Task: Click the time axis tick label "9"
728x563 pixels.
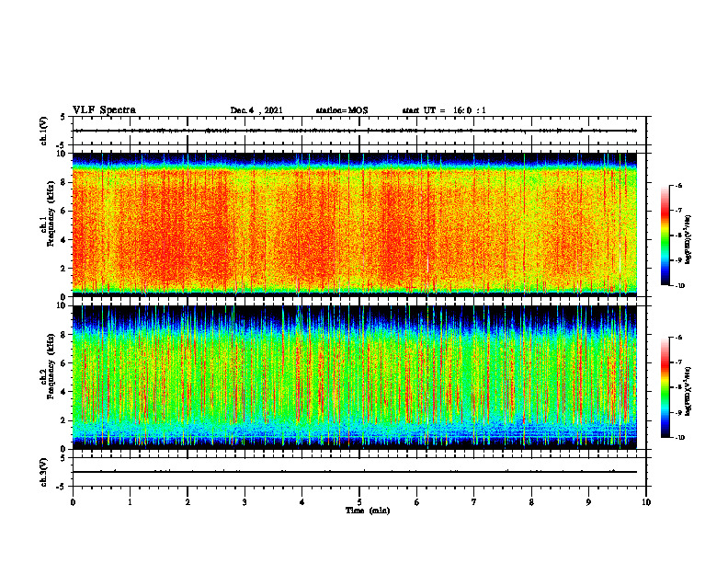Action: point(588,502)
